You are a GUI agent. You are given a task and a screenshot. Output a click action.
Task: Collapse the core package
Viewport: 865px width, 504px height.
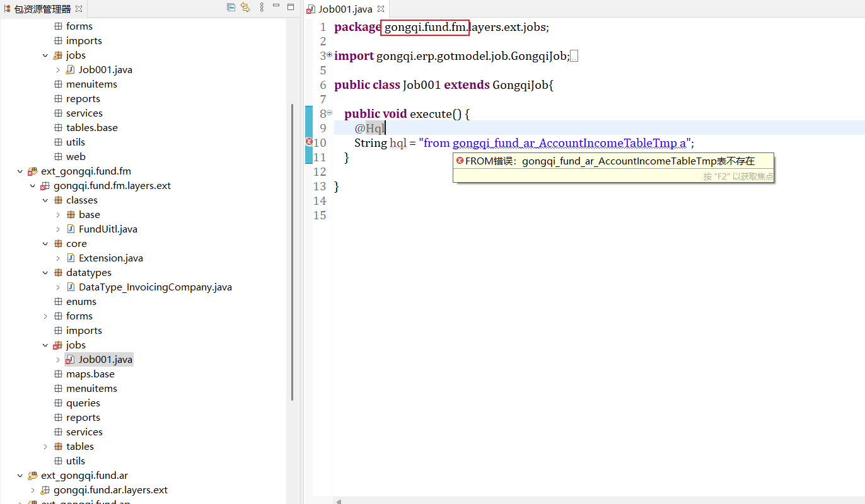(45, 244)
